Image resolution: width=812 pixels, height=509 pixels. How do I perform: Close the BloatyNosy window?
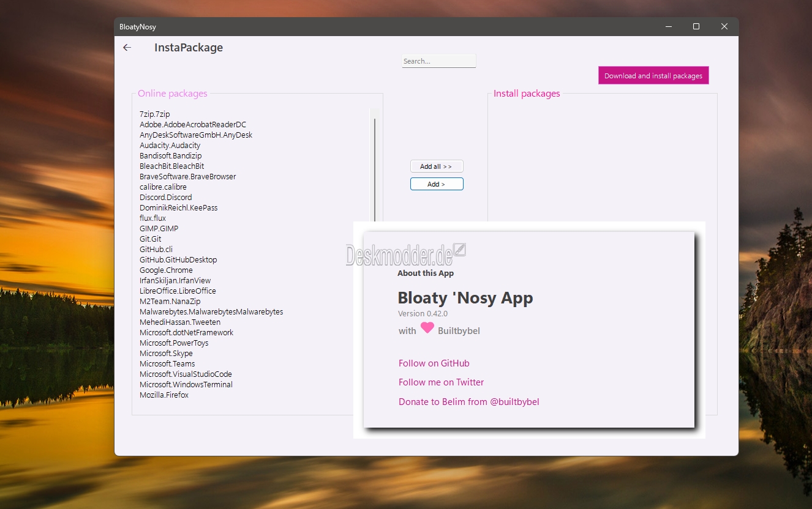coord(724,26)
